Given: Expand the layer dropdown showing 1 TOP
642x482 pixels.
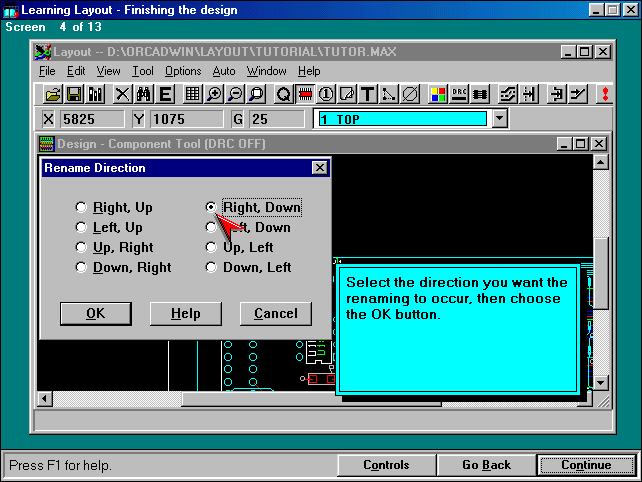Looking at the screenshot, I should pyautogui.click(x=500, y=119).
